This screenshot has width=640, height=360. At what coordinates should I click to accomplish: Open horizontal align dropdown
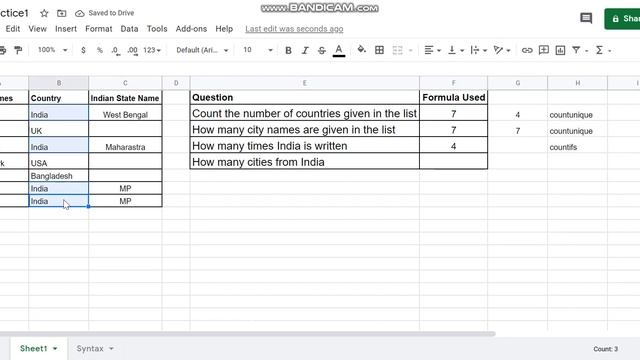pyautogui.click(x=433, y=50)
